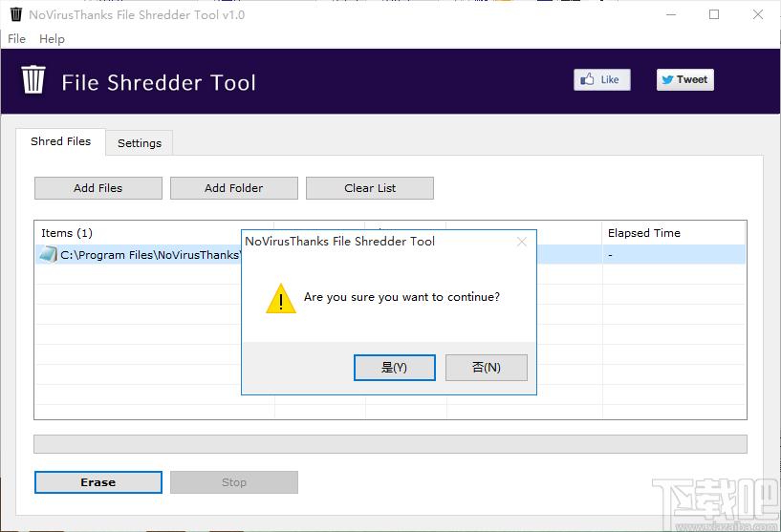Click the Add Files button
The width and height of the screenshot is (781, 532).
98,188
